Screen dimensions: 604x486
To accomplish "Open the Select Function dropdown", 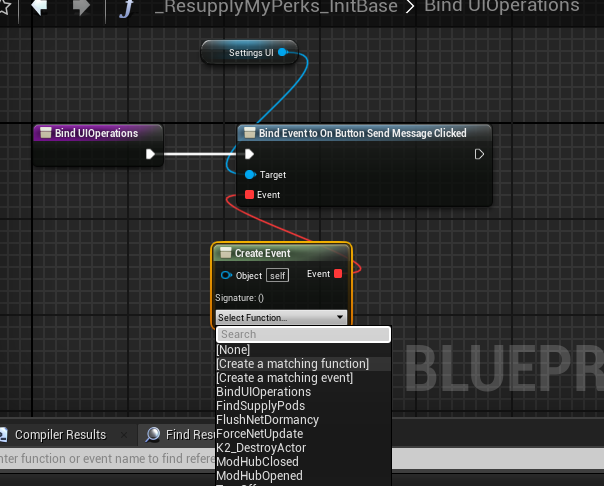I will [x=281, y=317].
